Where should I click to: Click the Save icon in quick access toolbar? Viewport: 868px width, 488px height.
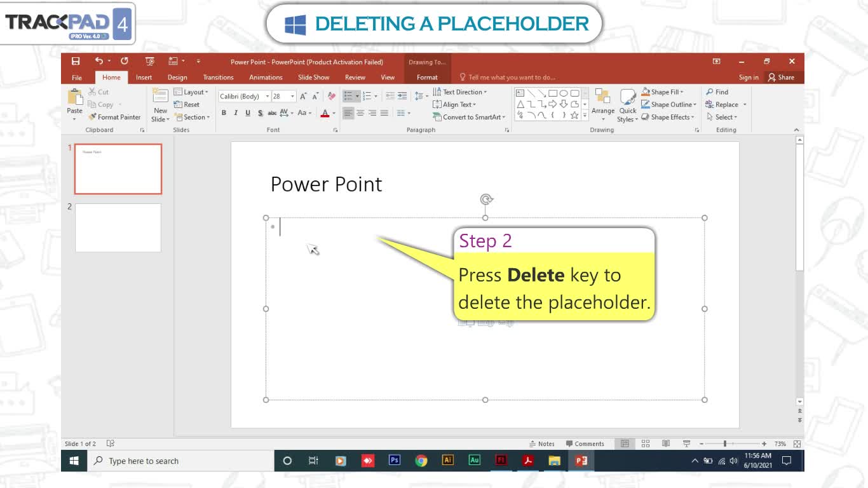76,62
